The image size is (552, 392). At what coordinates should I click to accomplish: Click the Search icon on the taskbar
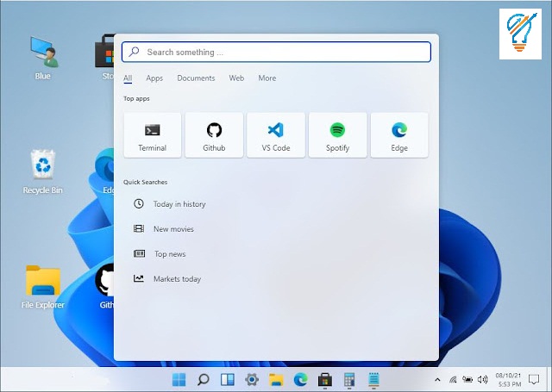click(204, 379)
